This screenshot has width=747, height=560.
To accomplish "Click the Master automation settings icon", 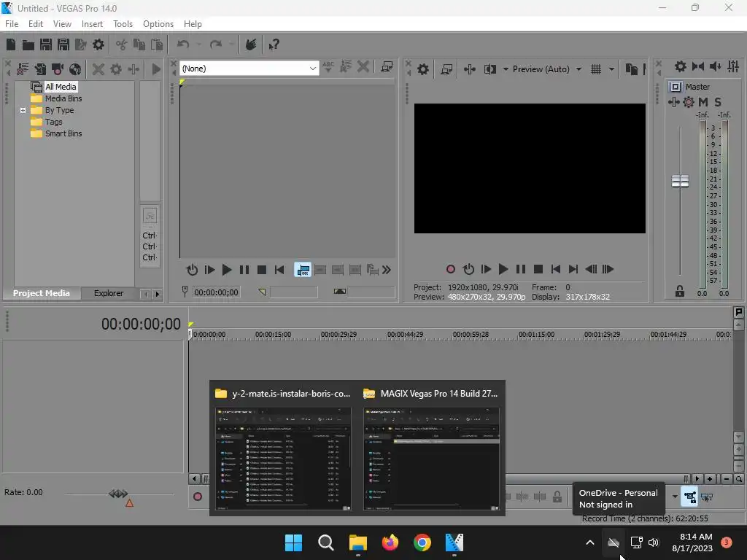I will (x=689, y=102).
